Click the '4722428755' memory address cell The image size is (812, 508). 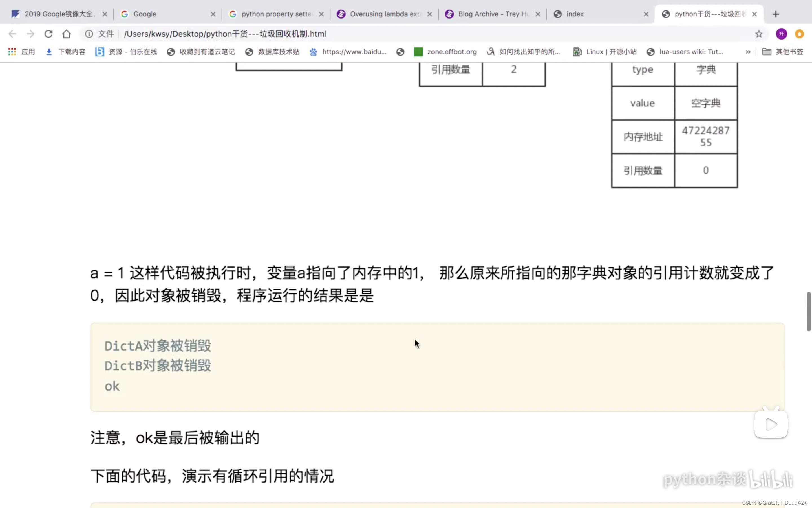(706, 137)
